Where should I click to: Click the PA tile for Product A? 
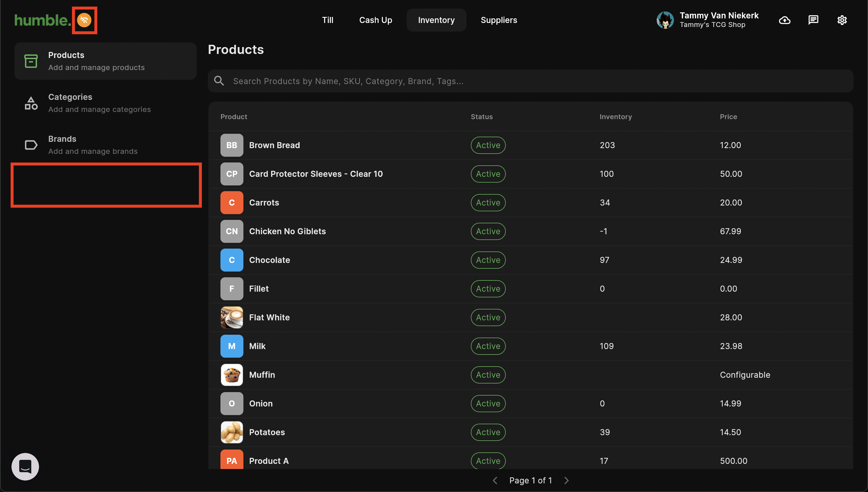pos(232,459)
